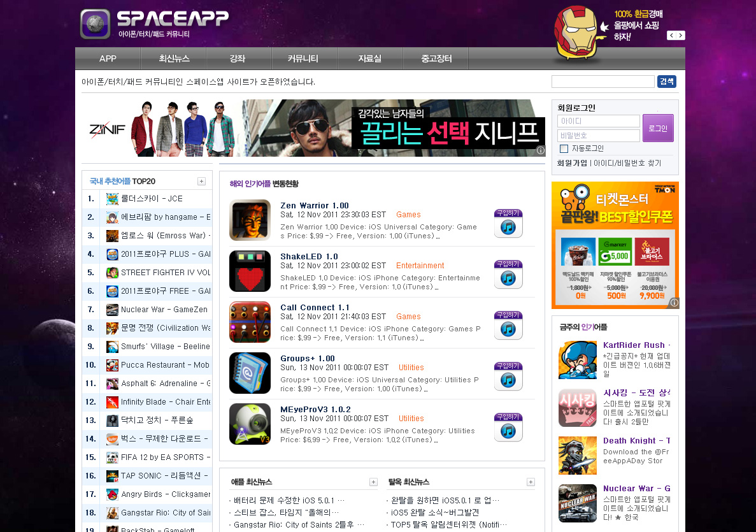
Task: Open 아이디/비밀번호 찾기 link
Action: coord(627,163)
